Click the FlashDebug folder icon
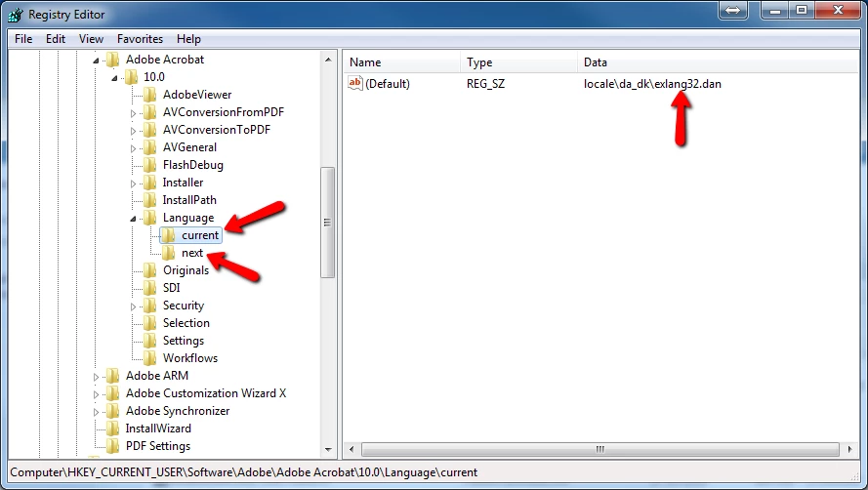Screen dimensions: 868x490 pos(149,165)
